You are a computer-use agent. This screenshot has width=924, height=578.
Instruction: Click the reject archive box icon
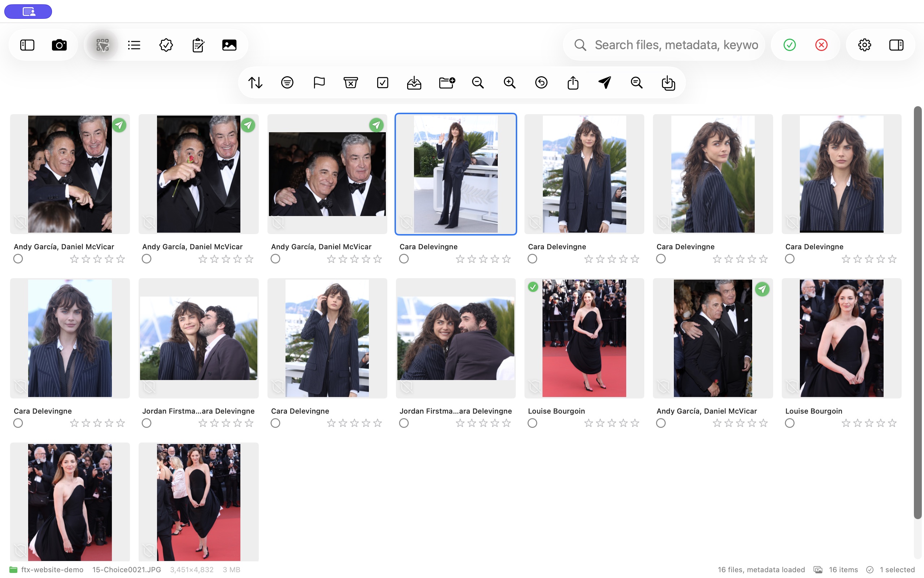350,83
